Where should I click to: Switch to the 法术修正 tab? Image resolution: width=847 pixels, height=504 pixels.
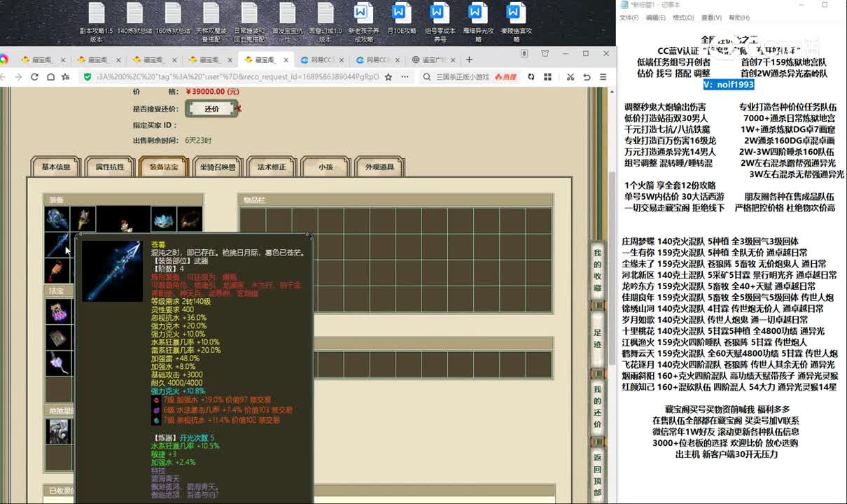click(272, 167)
